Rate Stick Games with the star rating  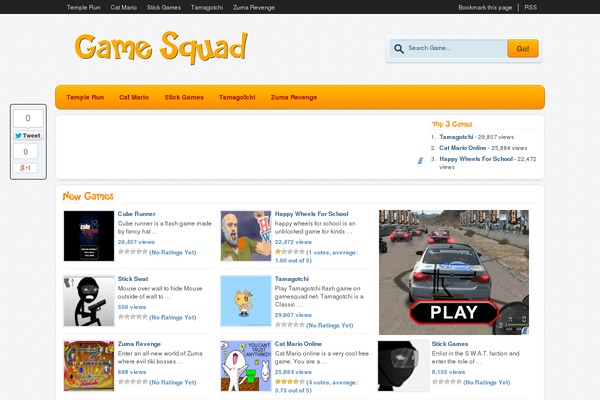(x=447, y=382)
